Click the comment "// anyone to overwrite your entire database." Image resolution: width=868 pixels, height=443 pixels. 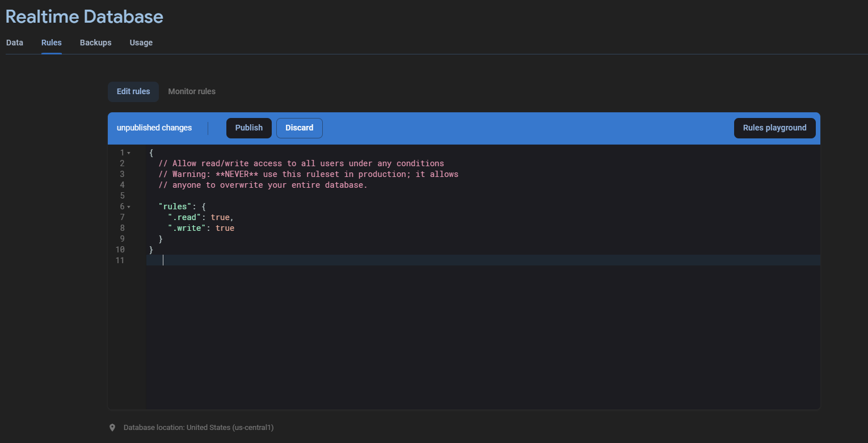pyautogui.click(x=263, y=185)
